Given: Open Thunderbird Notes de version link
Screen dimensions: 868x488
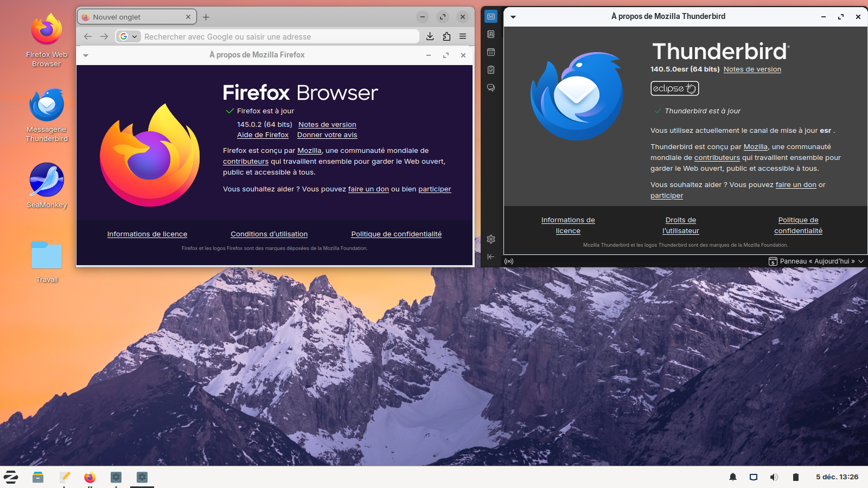Looking at the screenshot, I should pos(752,69).
